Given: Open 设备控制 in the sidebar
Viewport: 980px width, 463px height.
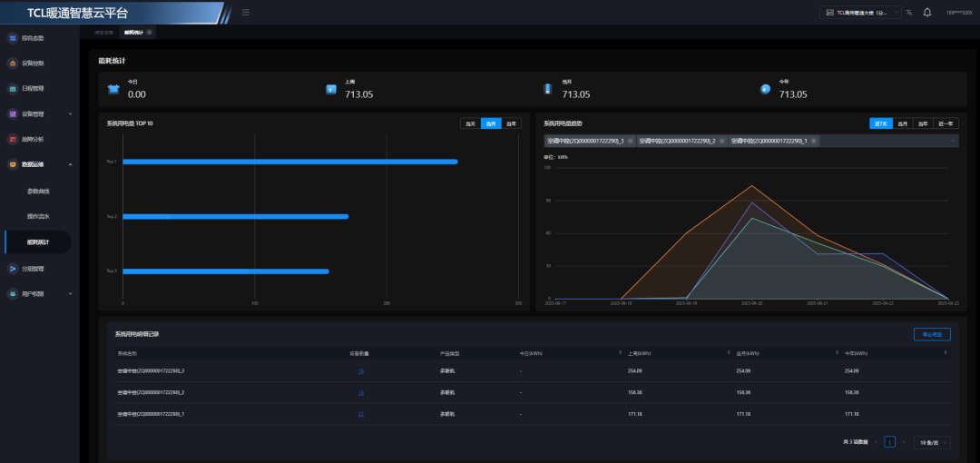Looking at the screenshot, I should click(x=33, y=64).
